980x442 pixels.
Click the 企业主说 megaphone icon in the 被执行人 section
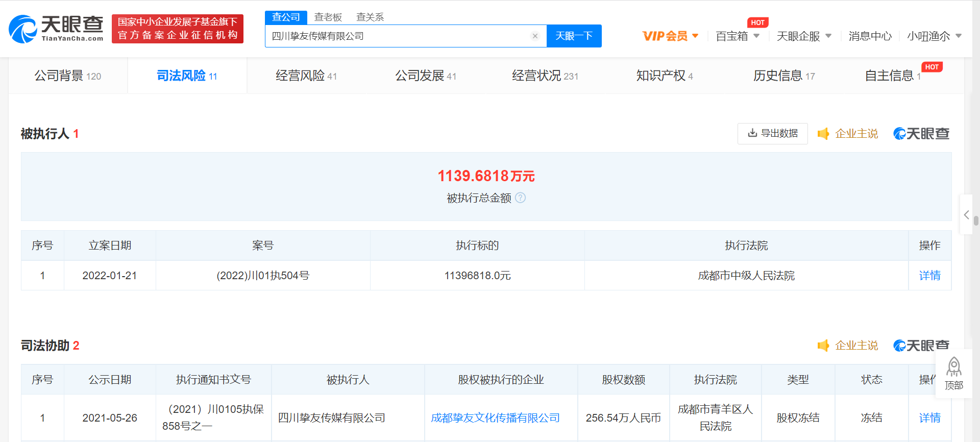(x=823, y=134)
